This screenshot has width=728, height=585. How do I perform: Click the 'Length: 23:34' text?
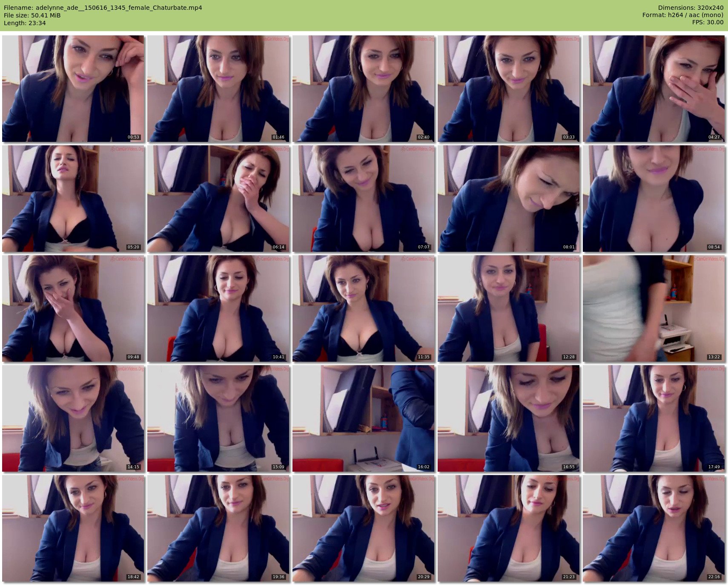pyautogui.click(x=25, y=23)
